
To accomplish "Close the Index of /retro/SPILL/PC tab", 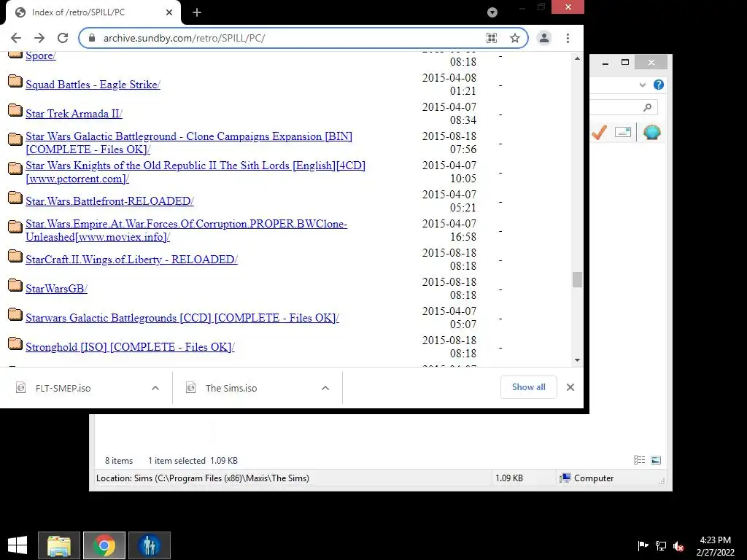I will 169,12.
